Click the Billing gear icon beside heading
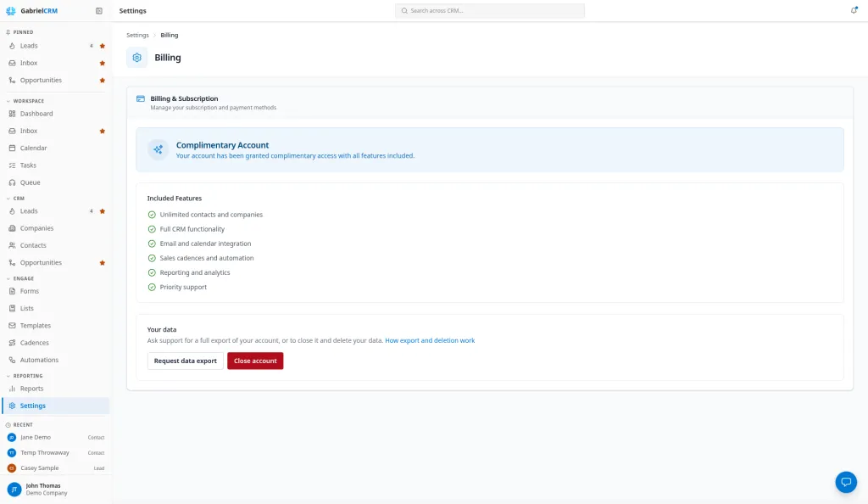 136,58
